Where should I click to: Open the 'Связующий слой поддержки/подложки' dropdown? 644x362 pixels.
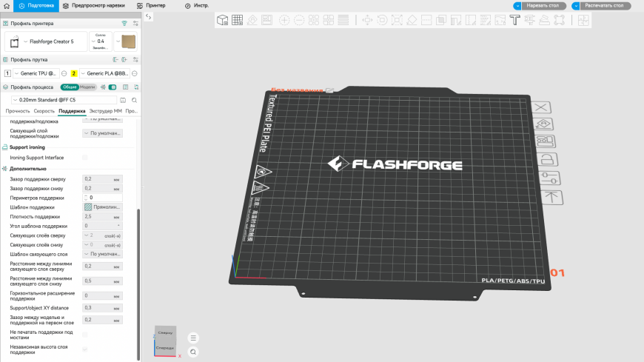(x=102, y=133)
